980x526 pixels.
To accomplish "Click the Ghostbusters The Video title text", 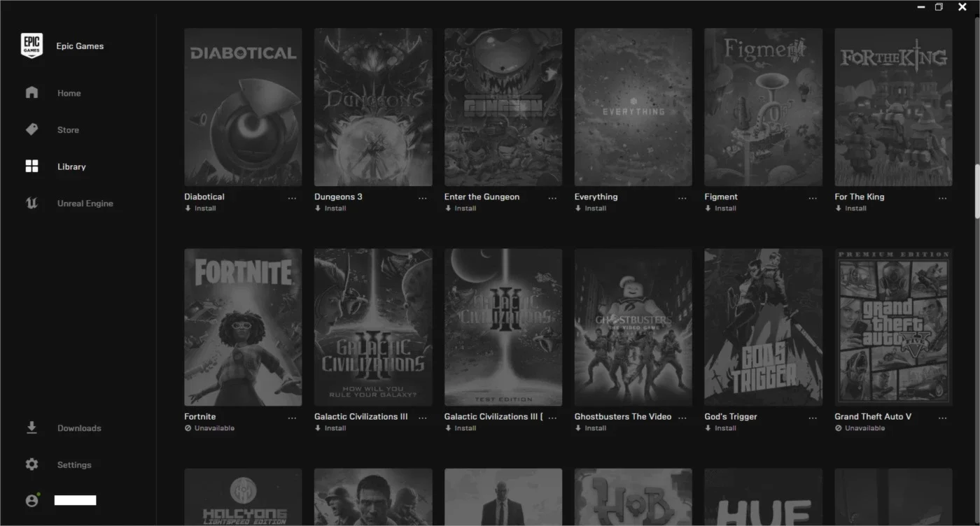I will click(x=623, y=417).
